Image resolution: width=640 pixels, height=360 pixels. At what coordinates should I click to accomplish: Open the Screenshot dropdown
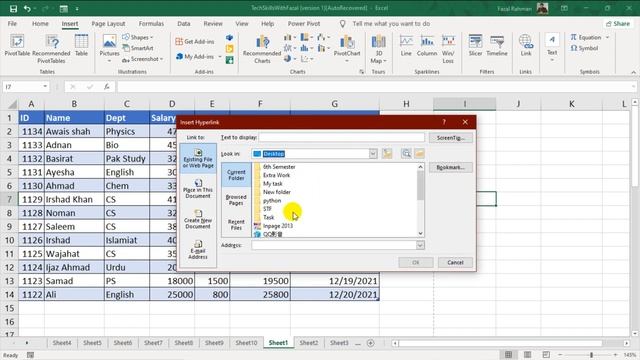tap(142, 59)
